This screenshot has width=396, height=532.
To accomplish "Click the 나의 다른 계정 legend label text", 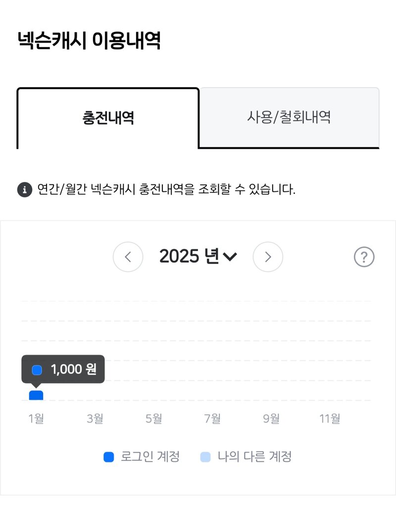I will [x=254, y=457].
